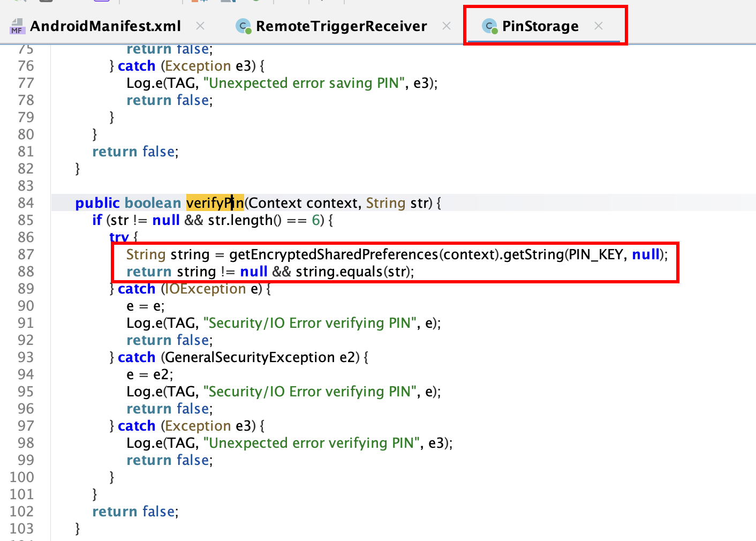Screen dimensions: 756x541
Task: Switch to the AndroidManifest.xml tab
Action: [x=105, y=26]
